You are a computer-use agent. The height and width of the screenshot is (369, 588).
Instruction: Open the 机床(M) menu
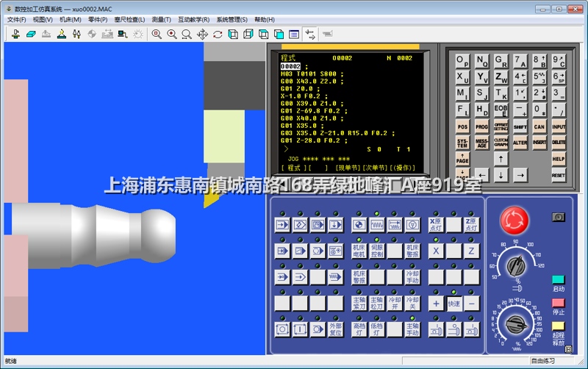[x=71, y=20]
